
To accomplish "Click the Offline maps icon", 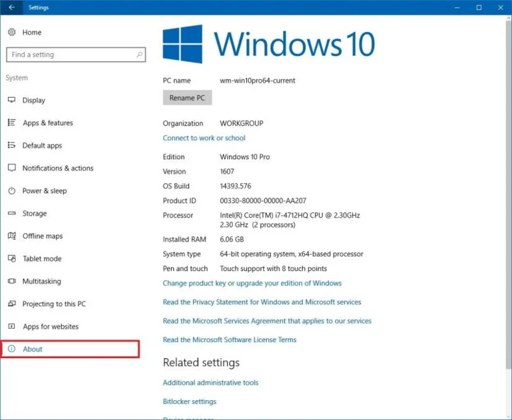I will tap(12, 235).
